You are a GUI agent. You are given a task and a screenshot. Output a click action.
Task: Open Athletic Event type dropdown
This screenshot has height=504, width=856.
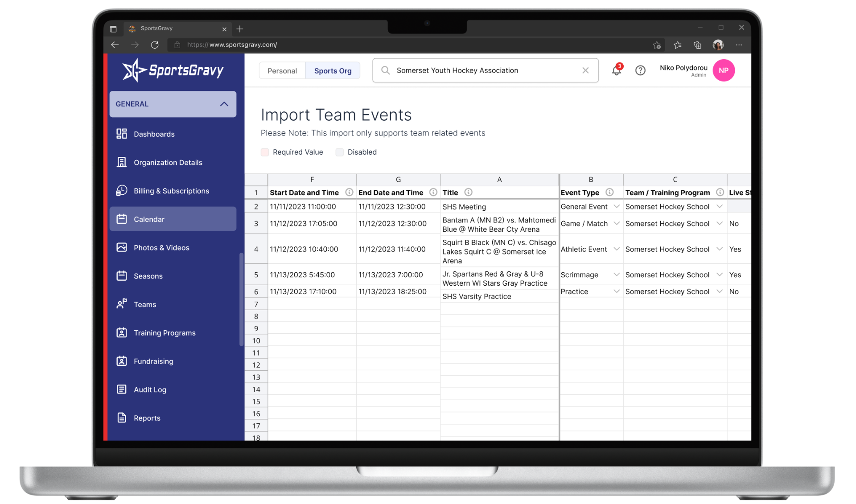617,249
